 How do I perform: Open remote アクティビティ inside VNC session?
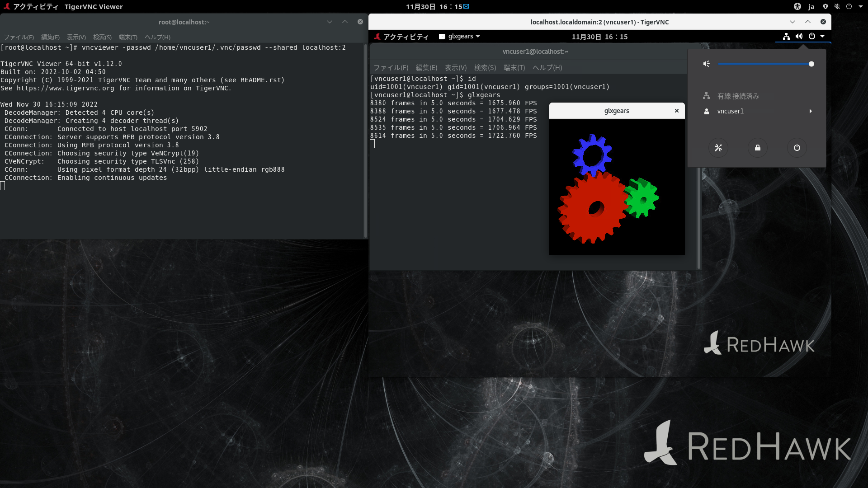pyautogui.click(x=406, y=37)
